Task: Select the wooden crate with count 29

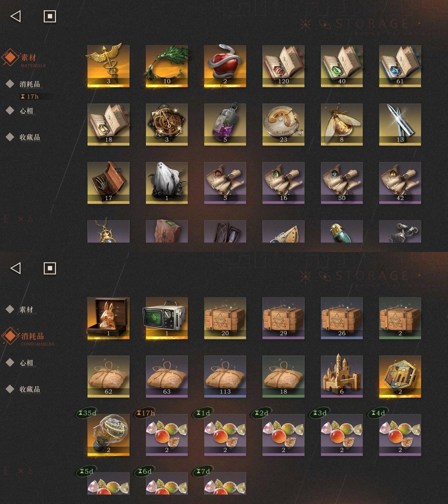Action: (x=283, y=318)
